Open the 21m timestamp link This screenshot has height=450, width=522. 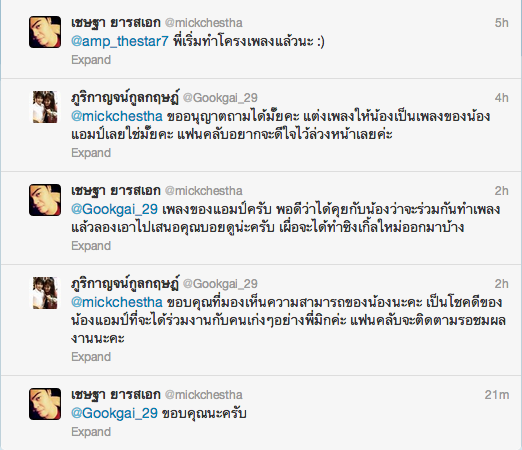pyautogui.click(x=497, y=395)
